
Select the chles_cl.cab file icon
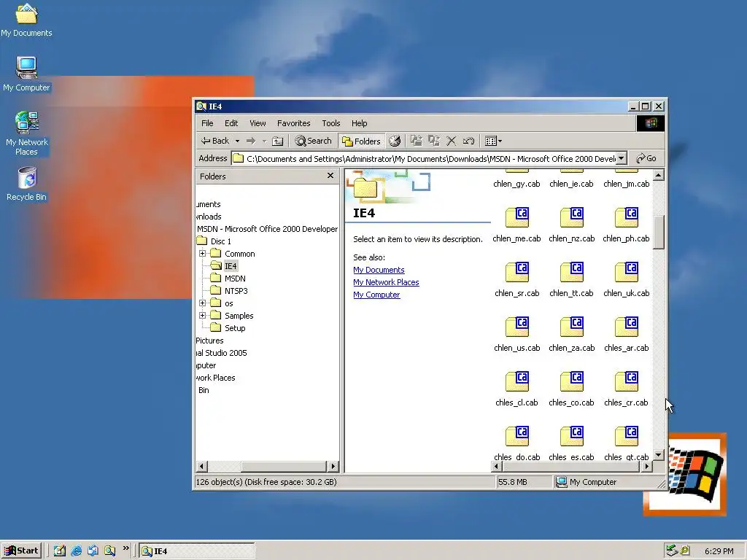(x=517, y=382)
